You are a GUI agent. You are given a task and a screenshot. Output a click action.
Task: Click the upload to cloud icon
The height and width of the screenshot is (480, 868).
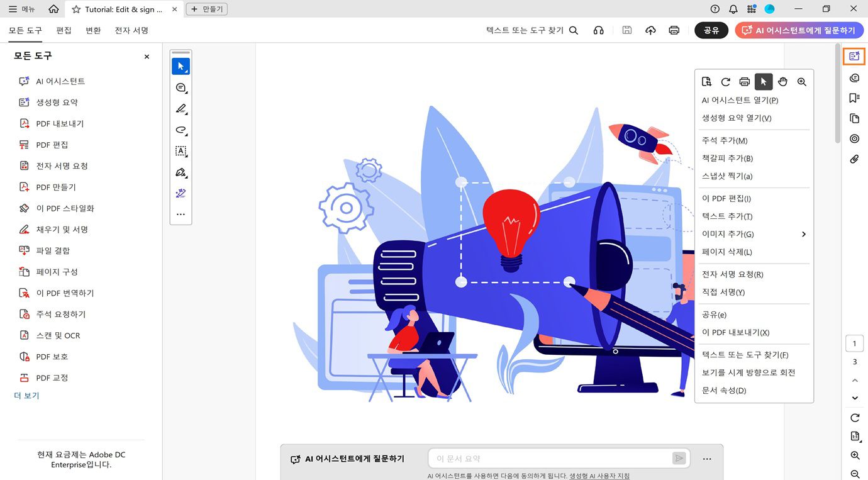tap(650, 30)
